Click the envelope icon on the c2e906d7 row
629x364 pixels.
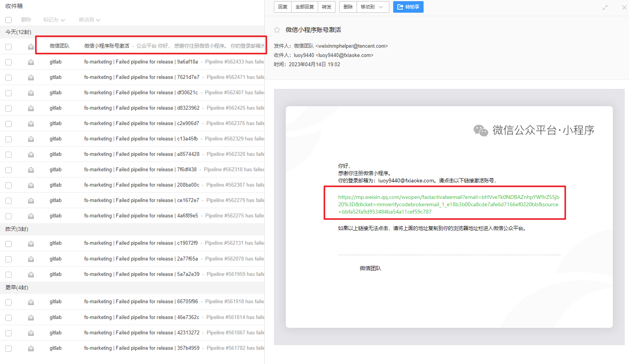[31, 124]
